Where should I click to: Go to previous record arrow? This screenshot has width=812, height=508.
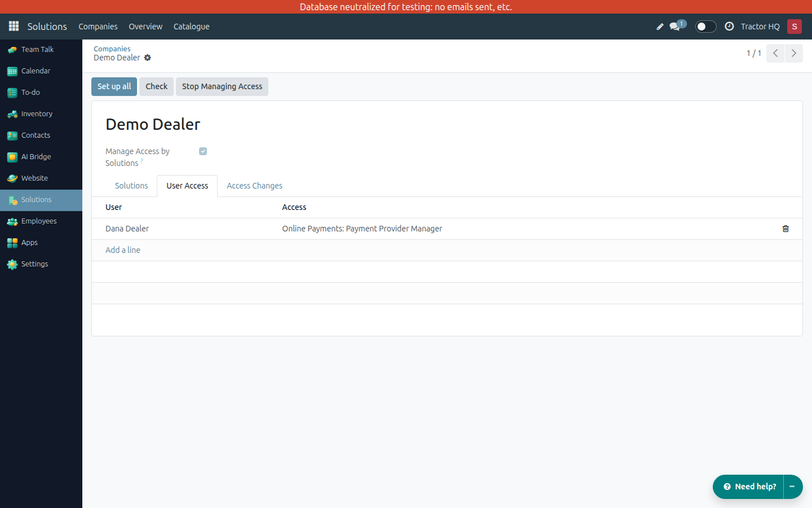775,53
